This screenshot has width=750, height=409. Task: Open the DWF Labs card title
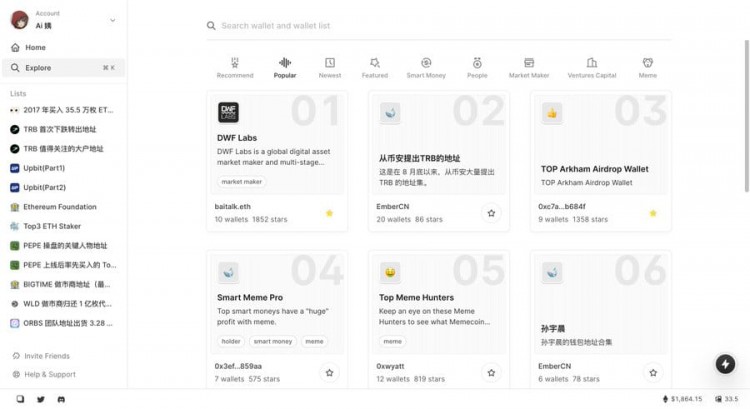click(237, 138)
